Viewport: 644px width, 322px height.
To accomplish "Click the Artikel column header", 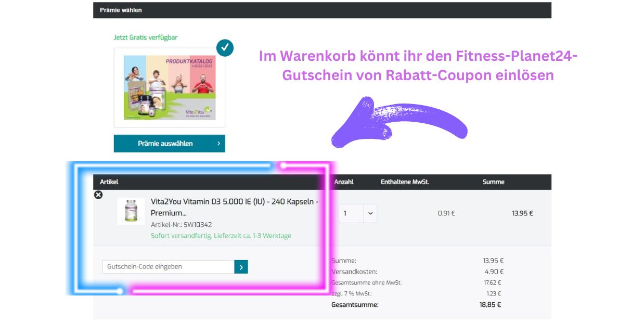I will coord(109,182).
